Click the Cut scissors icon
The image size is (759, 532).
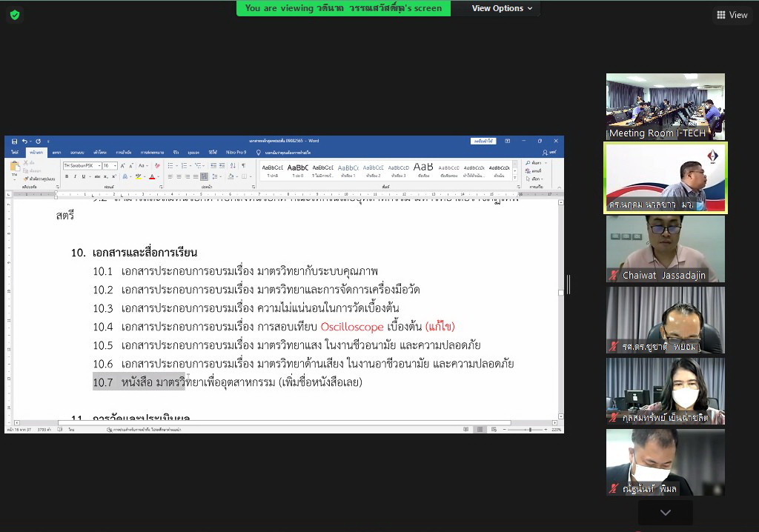[26, 163]
